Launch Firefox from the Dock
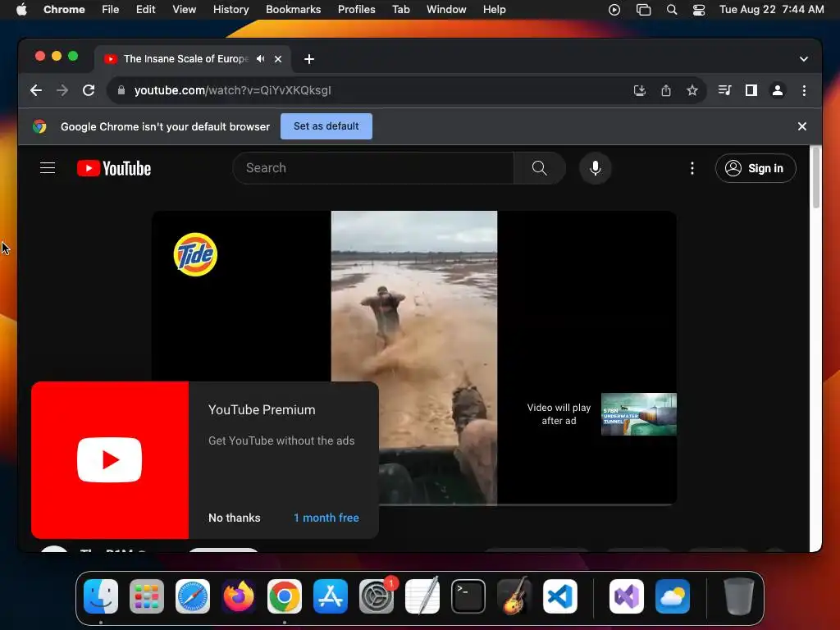Screen dimensions: 840x630 point(239,596)
